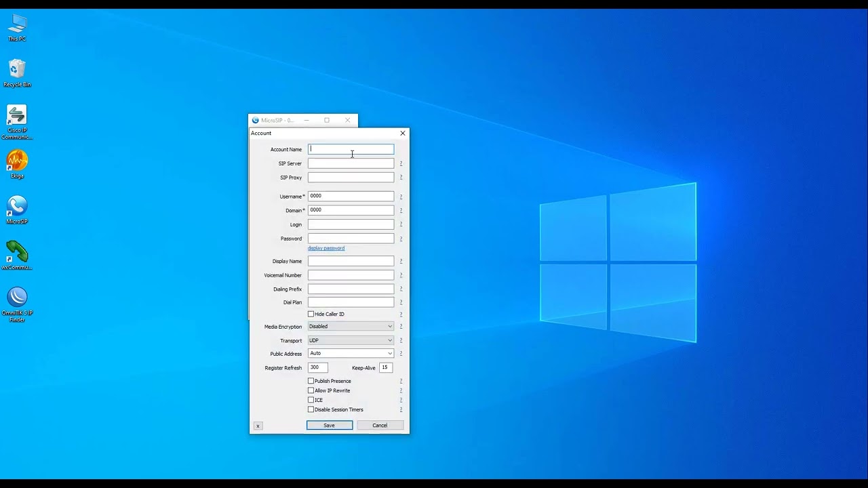Image resolution: width=868 pixels, height=488 pixels.
Task: Minimize the MicroSIP window behind the dialog
Action: point(307,120)
